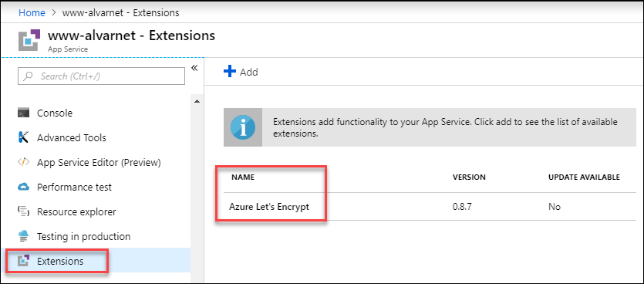Click the App Service logo in header

point(29,40)
